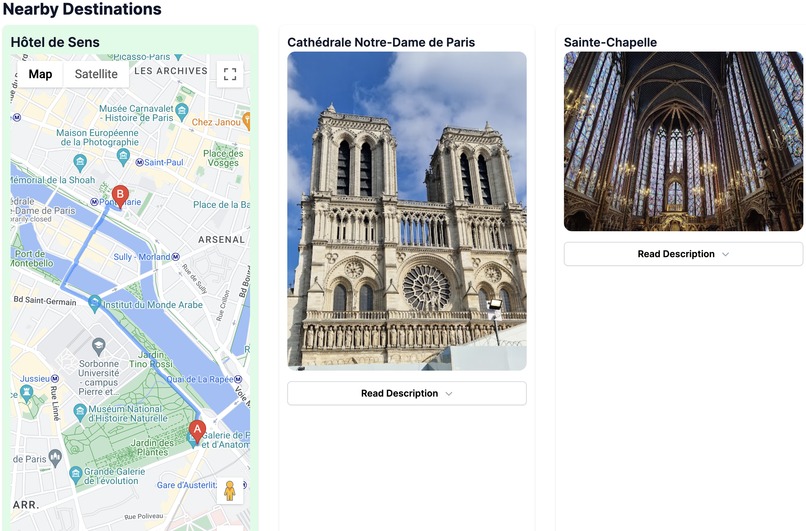Open Musée Carnavalet museum pin
806x531 pixels.
click(181, 111)
